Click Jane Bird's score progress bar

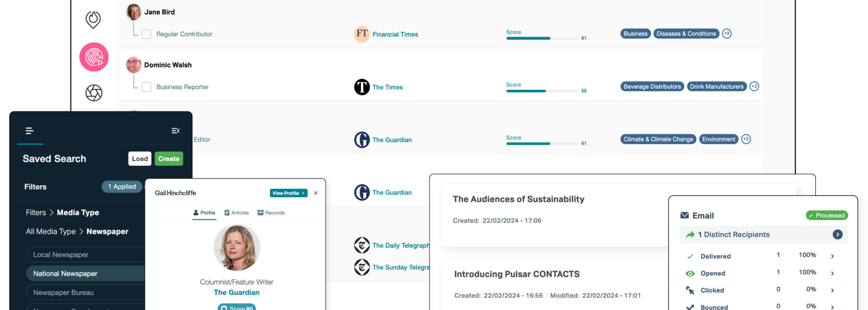point(542,38)
